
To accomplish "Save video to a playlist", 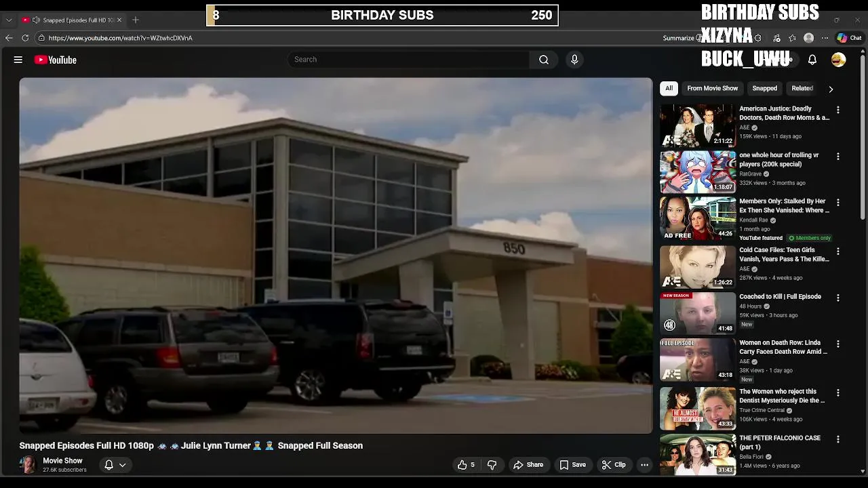I will pos(572,465).
